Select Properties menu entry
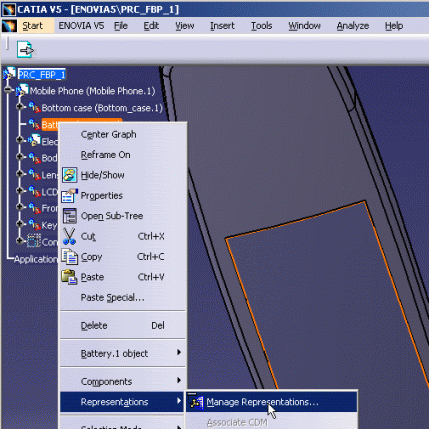 tap(122, 196)
